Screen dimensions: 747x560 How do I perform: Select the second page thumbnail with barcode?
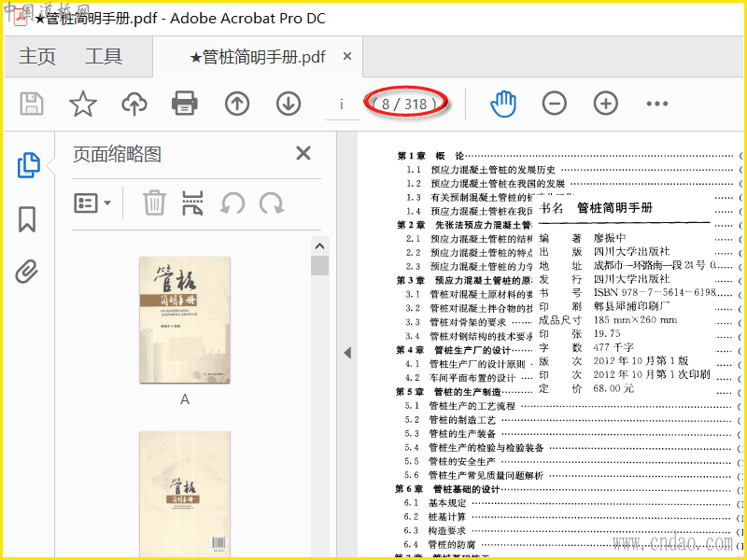tap(185, 494)
